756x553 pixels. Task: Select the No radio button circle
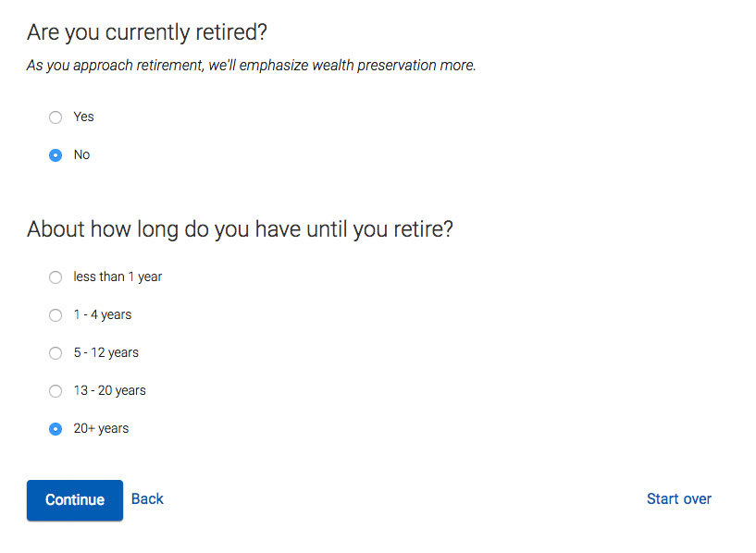(x=56, y=155)
